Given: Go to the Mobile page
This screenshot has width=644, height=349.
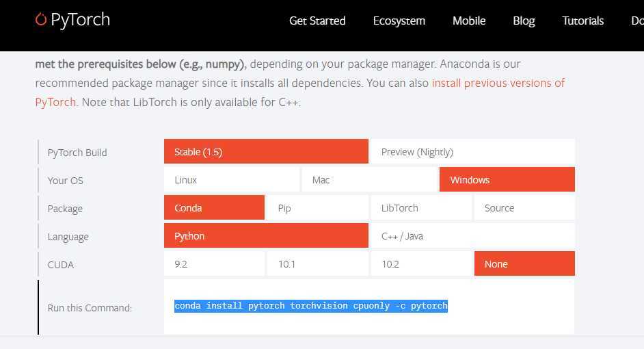Looking at the screenshot, I should (x=468, y=21).
